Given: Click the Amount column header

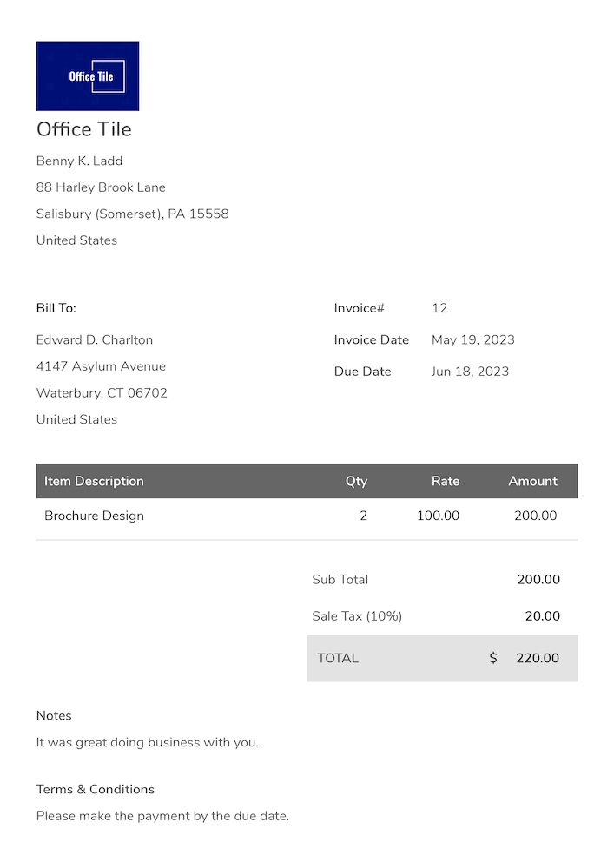Looking at the screenshot, I should (532, 481).
